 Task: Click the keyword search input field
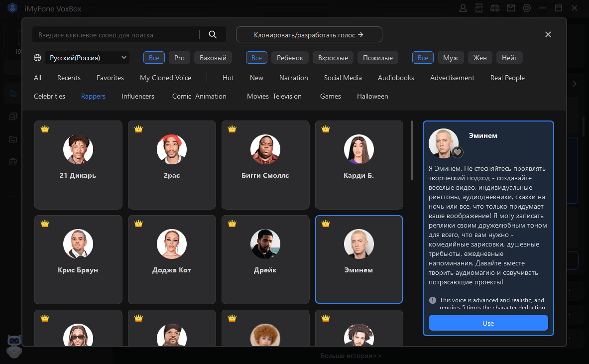(x=116, y=35)
